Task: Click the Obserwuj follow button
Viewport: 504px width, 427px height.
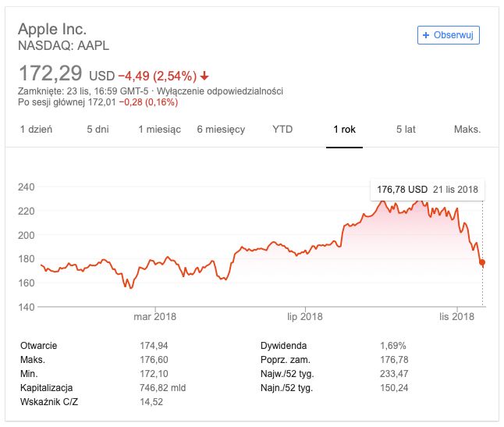Action: coord(448,35)
